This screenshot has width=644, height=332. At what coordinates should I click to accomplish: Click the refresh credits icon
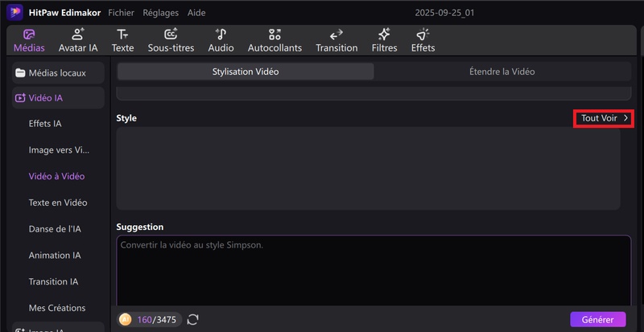(193, 320)
